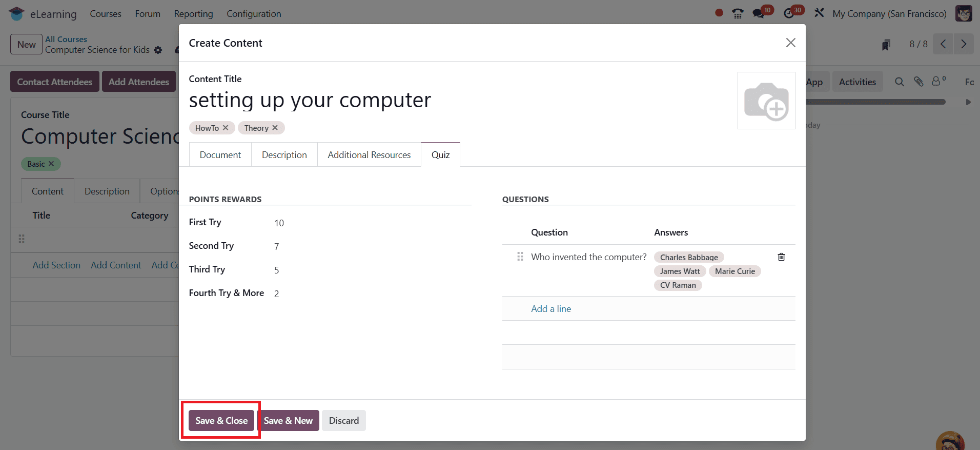The height and width of the screenshot is (450, 980).
Task: Delete the 'Who invented the computer?' question
Action: point(782,257)
